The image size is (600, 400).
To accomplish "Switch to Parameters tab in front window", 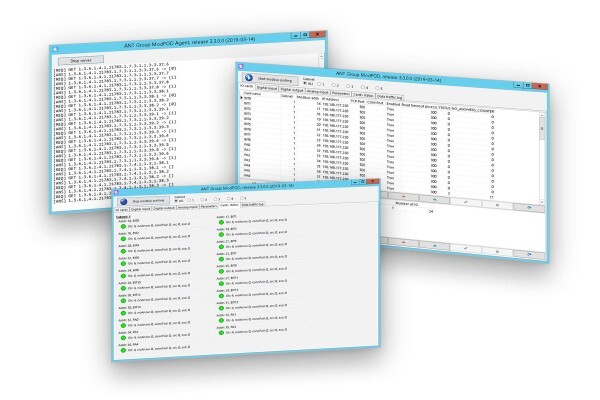I will [x=209, y=206].
